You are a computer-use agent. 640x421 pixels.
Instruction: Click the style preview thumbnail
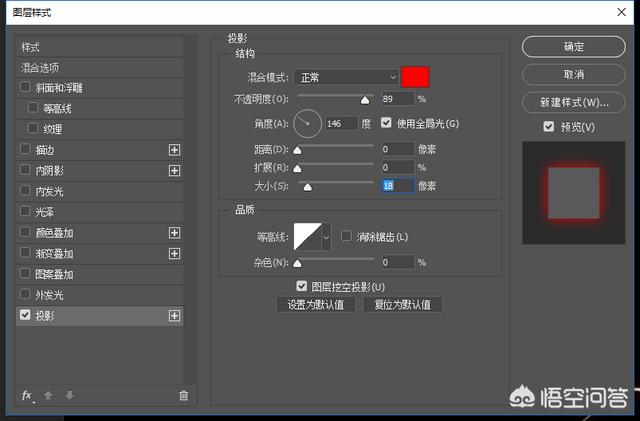pos(573,193)
